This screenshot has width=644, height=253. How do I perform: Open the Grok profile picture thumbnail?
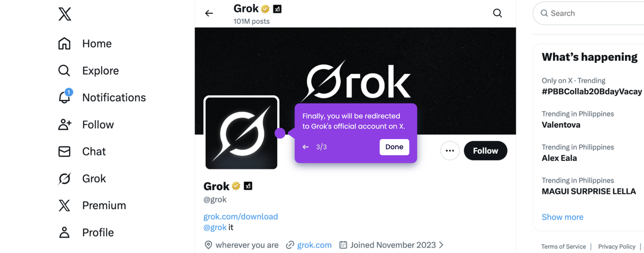point(241,133)
